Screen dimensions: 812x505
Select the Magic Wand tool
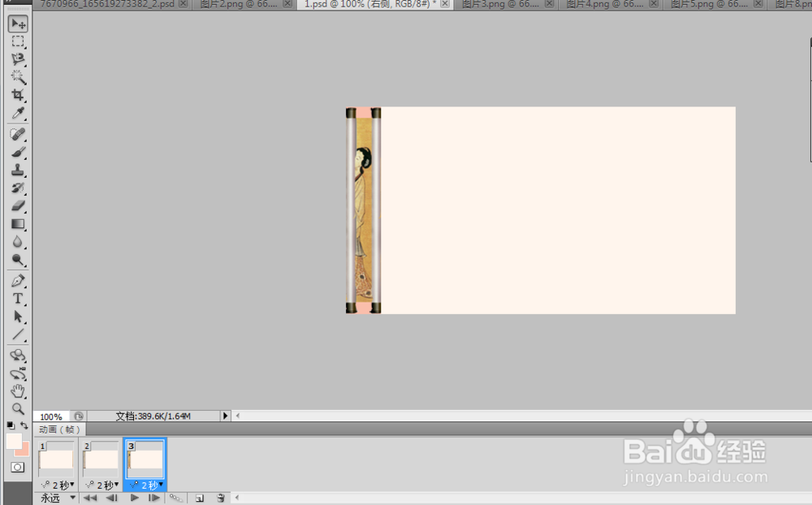point(18,77)
